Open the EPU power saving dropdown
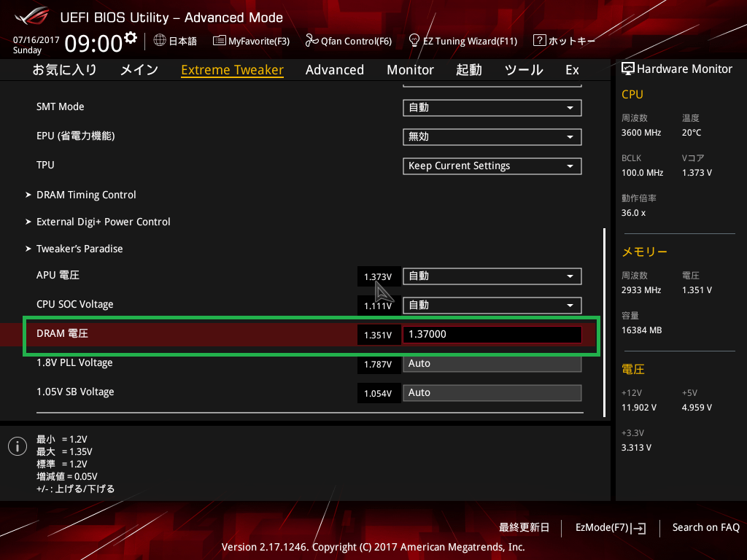 tap(492, 137)
